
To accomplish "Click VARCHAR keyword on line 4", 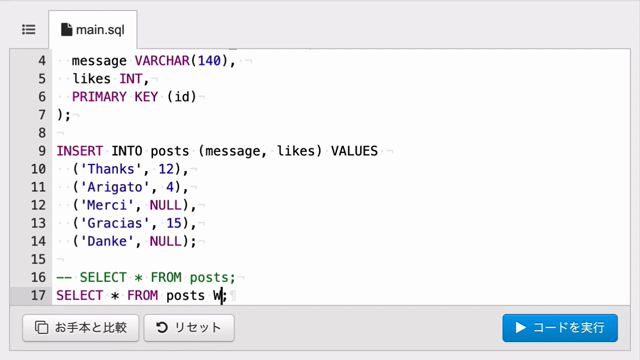I will click(162, 61).
